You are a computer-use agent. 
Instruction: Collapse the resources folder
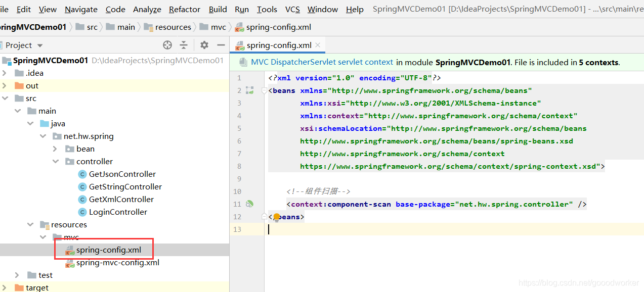[30, 224]
